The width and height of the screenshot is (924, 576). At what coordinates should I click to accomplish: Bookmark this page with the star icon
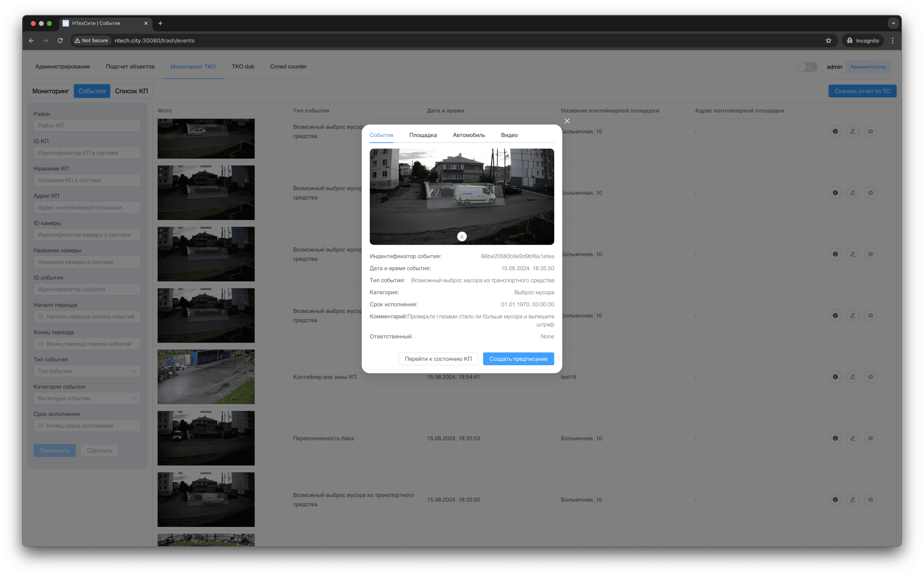click(x=828, y=41)
